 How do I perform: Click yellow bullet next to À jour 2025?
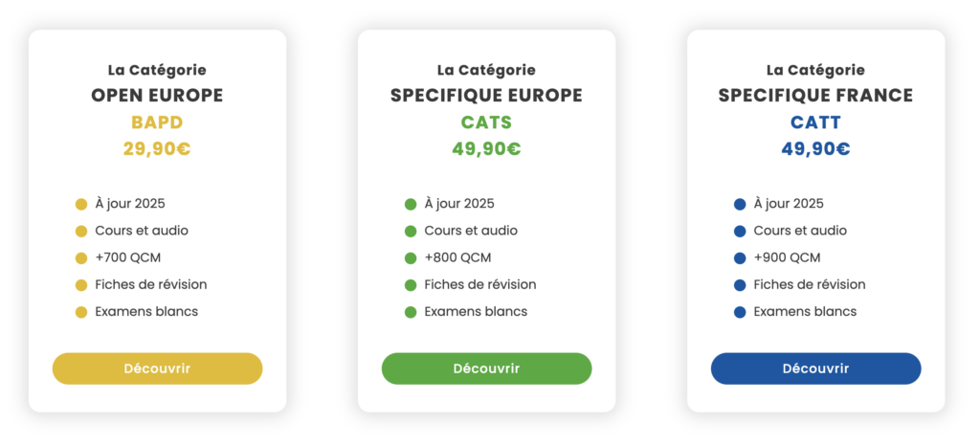pyautogui.click(x=81, y=204)
